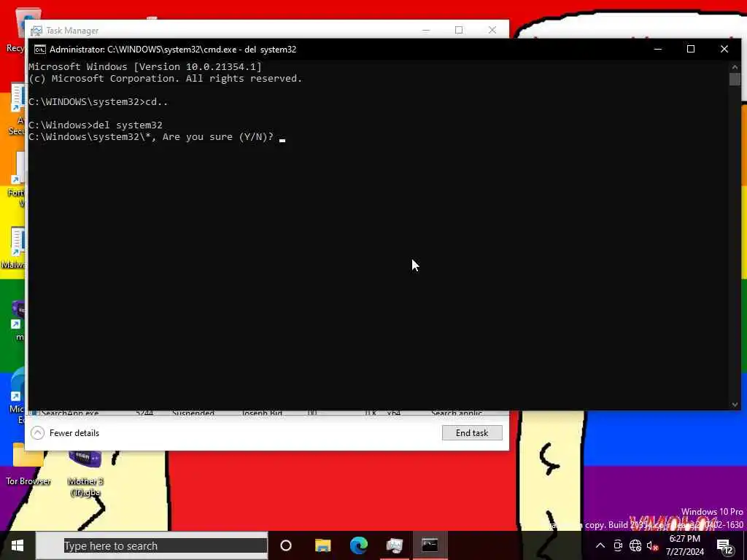747x560 pixels.
Task: Open the Tor Browser desktop icon
Action: pos(28,464)
